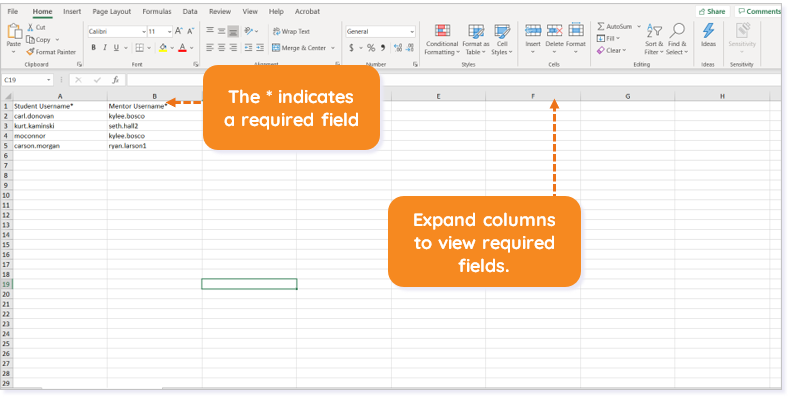
Task: Select column G header
Action: (628, 96)
